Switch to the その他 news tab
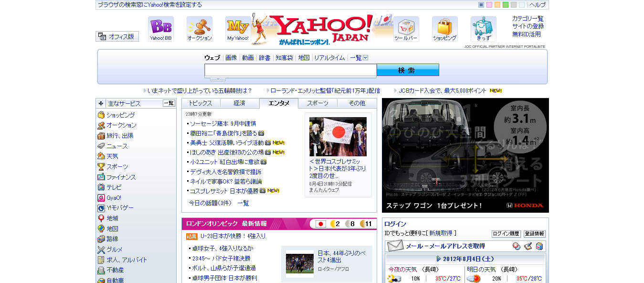The width and height of the screenshot is (644, 283). pyautogui.click(x=357, y=103)
